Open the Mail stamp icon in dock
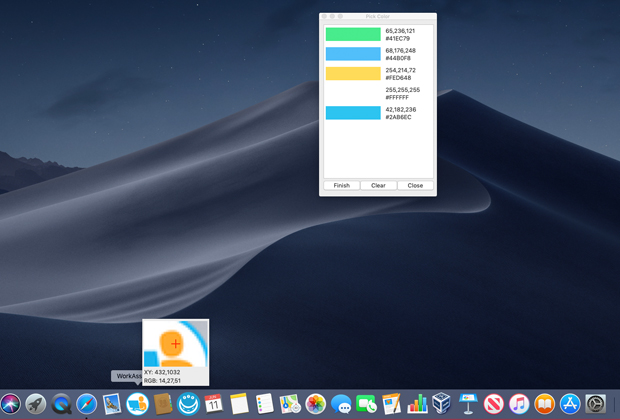The height and width of the screenshot is (420, 620). tap(112, 404)
